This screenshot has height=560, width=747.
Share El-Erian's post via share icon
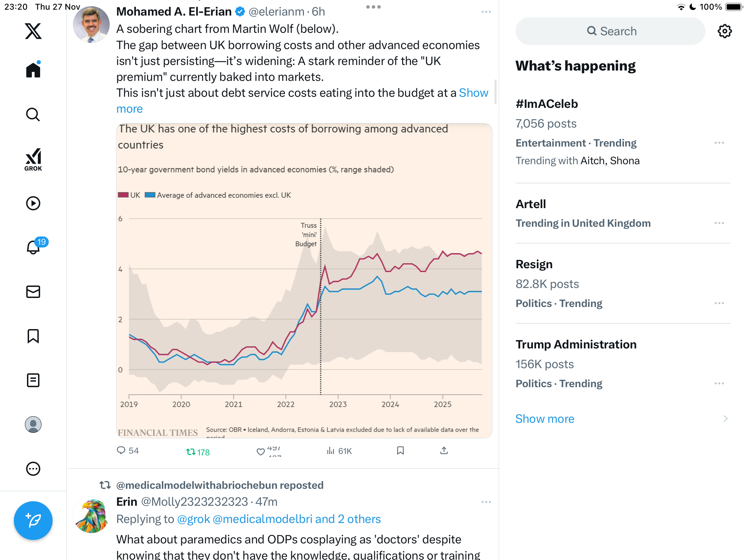click(444, 450)
